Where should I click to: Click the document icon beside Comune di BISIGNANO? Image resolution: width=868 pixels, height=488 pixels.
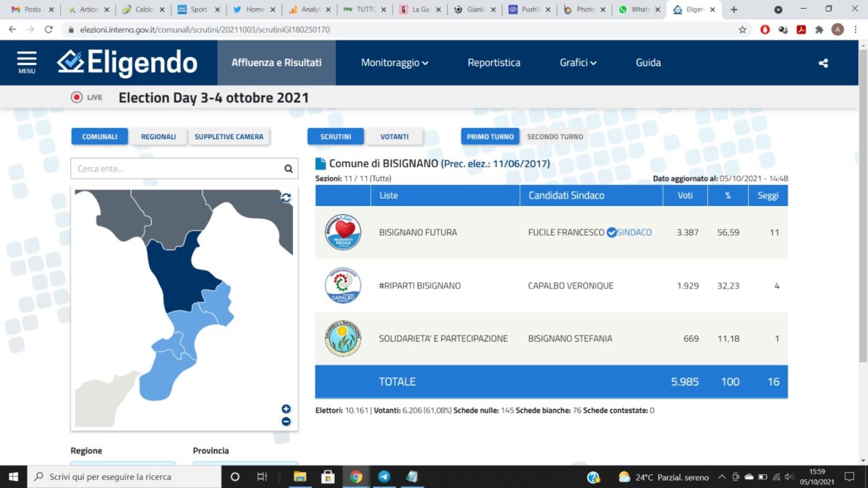320,163
